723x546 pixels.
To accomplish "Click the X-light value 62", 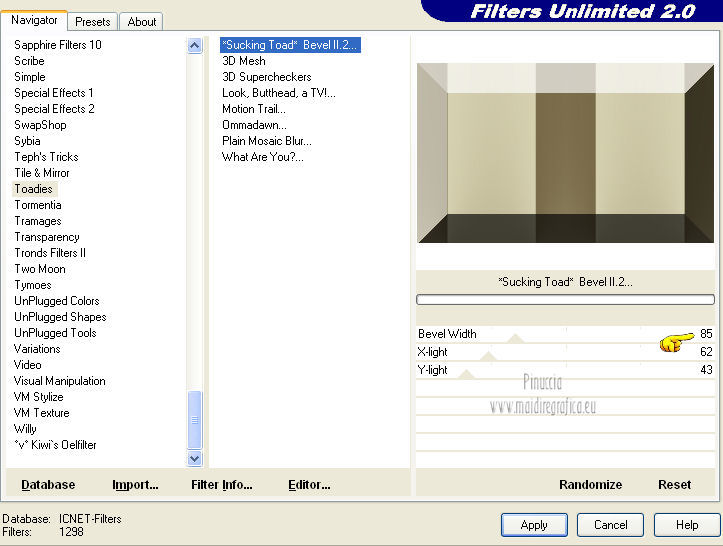I will (706, 352).
